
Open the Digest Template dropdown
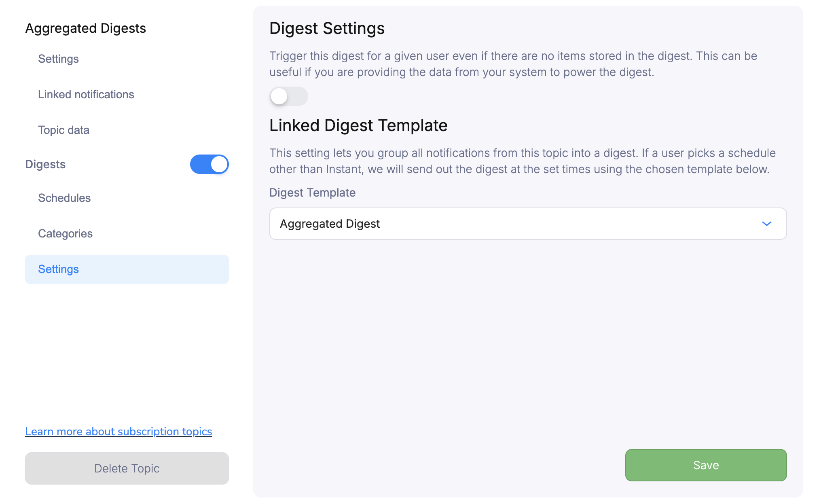coord(527,224)
